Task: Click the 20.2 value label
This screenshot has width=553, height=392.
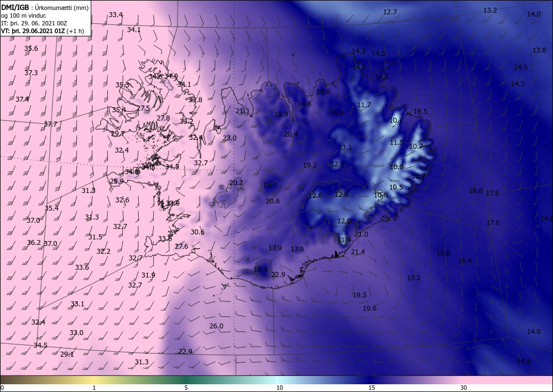Action: (236, 183)
